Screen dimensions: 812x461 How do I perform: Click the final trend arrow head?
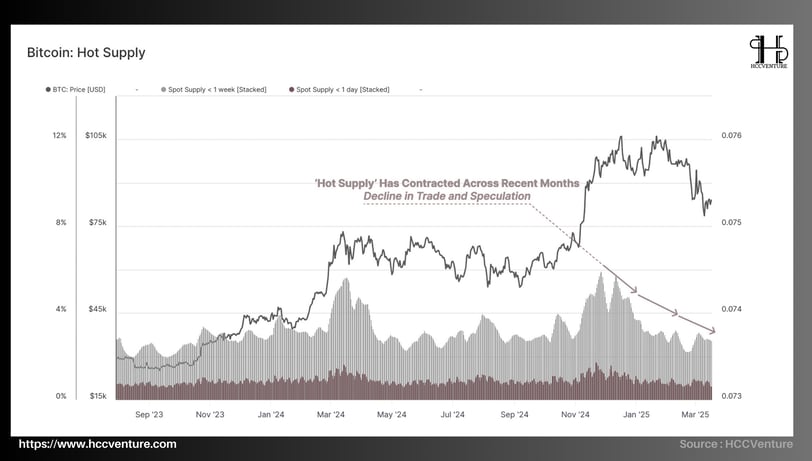[x=712, y=330]
